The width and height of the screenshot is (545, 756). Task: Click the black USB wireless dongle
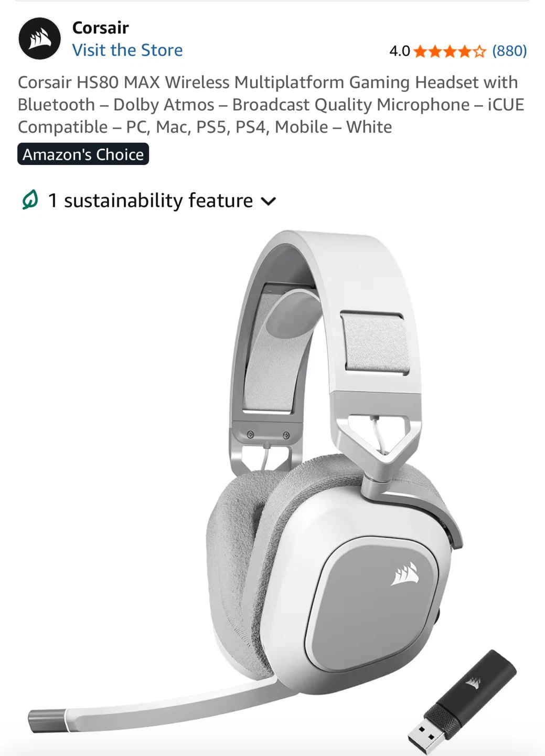coord(463,702)
